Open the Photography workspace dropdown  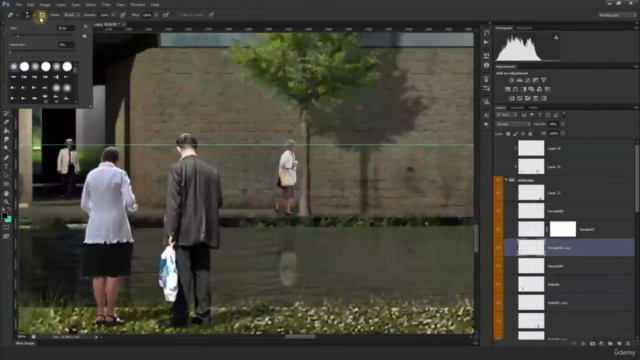[618, 15]
